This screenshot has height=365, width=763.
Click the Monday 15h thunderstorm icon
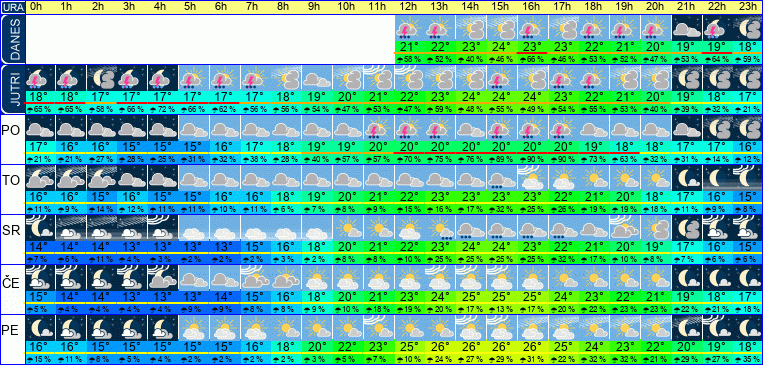click(500, 128)
